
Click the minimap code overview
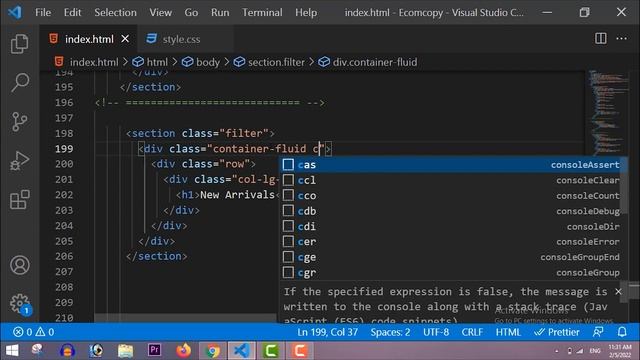pyautogui.click(x=609, y=112)
